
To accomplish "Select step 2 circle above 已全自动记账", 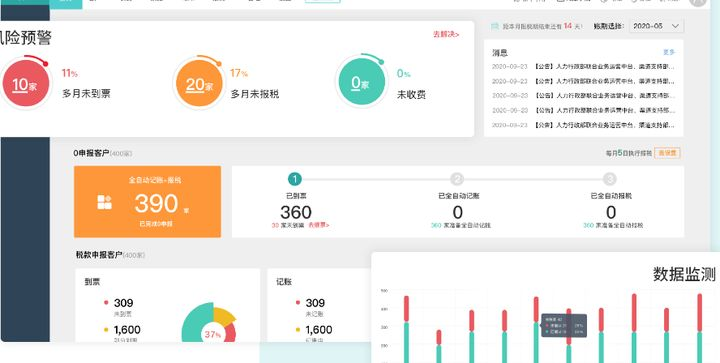I will 457,179.
